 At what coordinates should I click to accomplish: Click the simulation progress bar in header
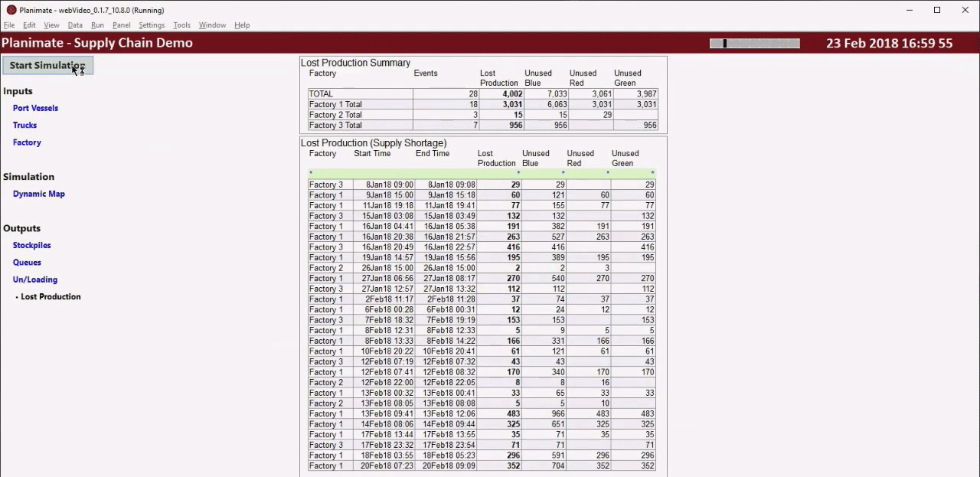pos(754,44)
